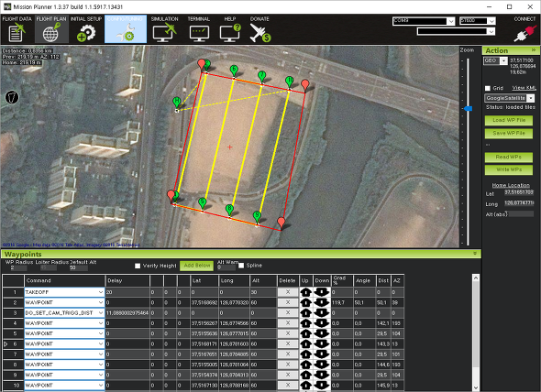Open the Initial Setup screen
This screenshot has height=392, width=541.
(x=86, y=29)
